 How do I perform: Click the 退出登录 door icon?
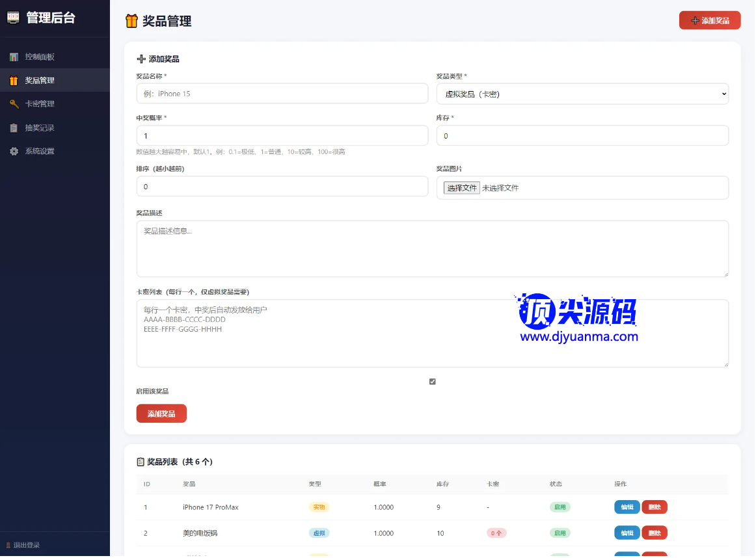[8, 545]
